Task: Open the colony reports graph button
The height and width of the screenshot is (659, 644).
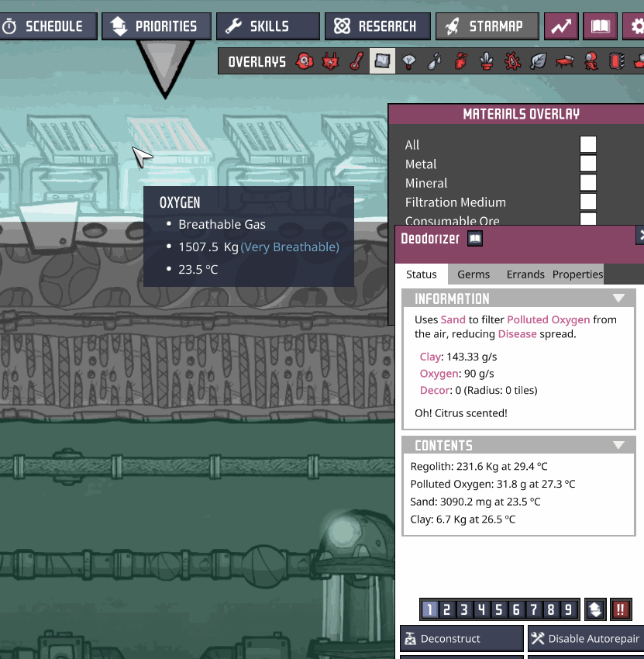Action: tap(561, 26)
